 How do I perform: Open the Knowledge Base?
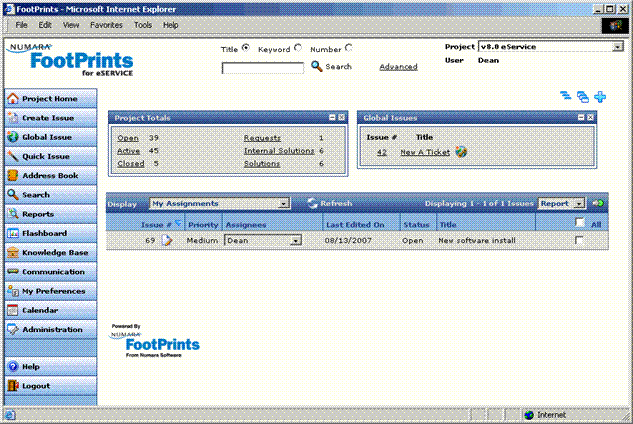[x=50, y=252]
